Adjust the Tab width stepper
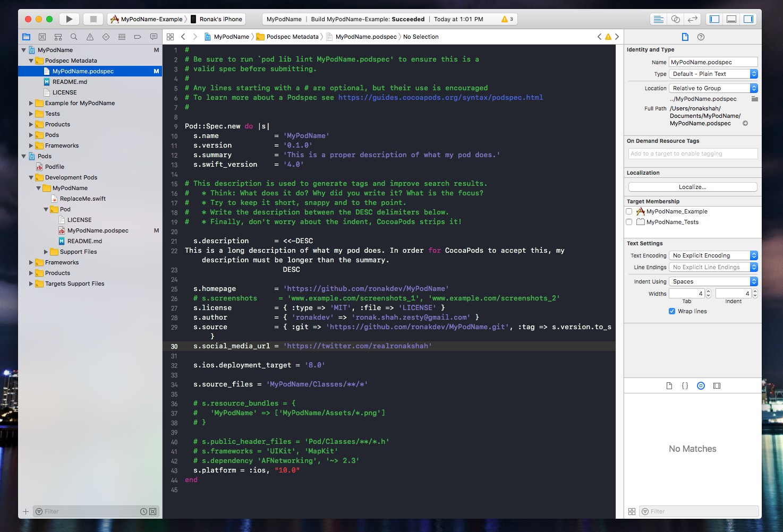Viewport: 783px width, 532px height. pyautogui.click(x=708, y=294)
